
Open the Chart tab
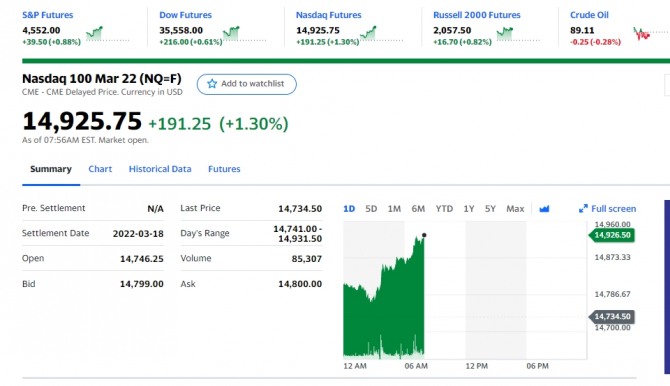[100, 169]
